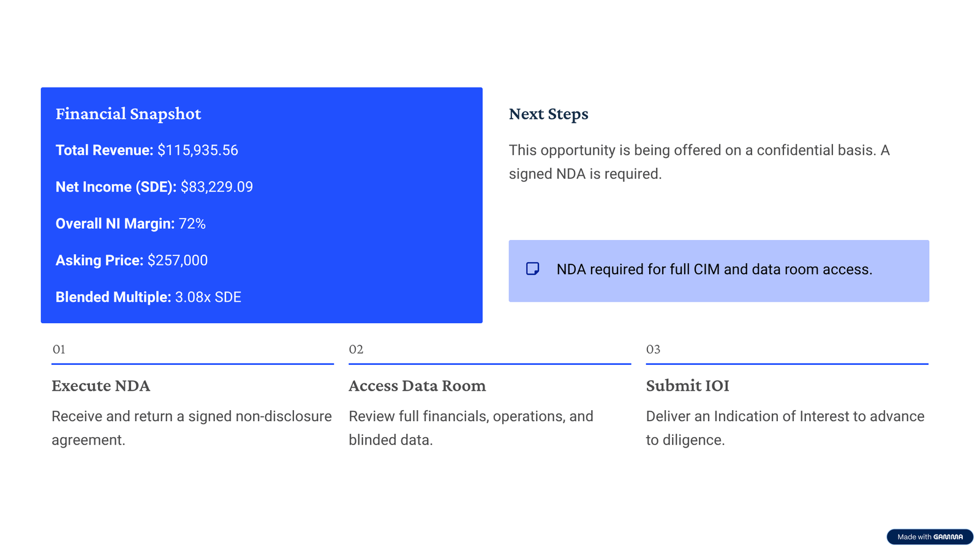Click the Indication of Interest description
The image size is (980, 551).
pyautogui.click(x=785, y=428)
